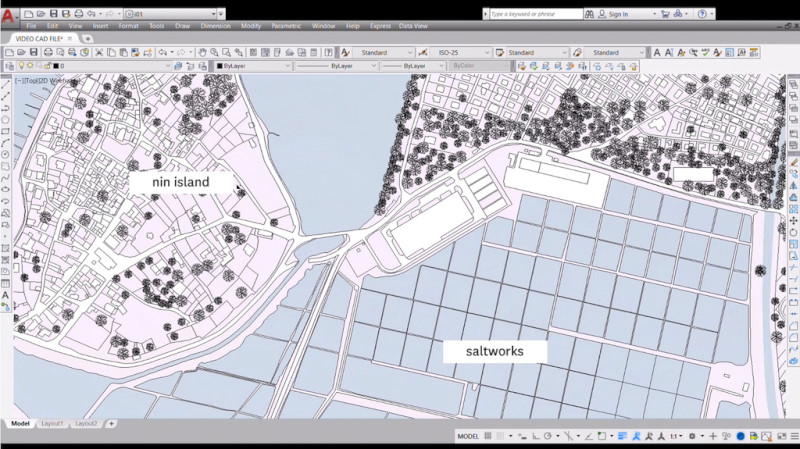The width and height of the screenshot is (800, 449).
Task: Open the AutoCAD application menu logo
Action: pyautogui.click(x=8, y=16)
